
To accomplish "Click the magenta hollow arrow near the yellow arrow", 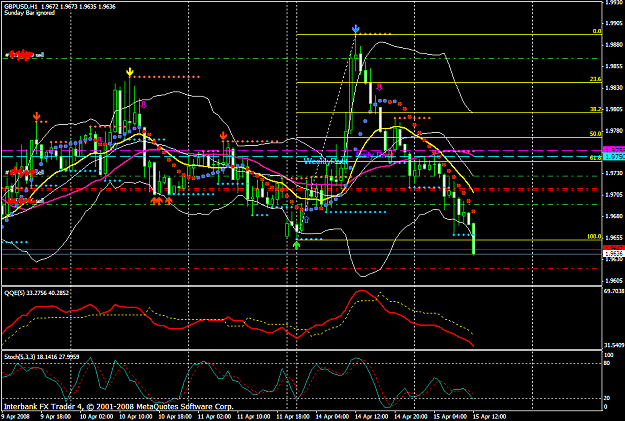I will pyautogui.click(x=144, y=104).
